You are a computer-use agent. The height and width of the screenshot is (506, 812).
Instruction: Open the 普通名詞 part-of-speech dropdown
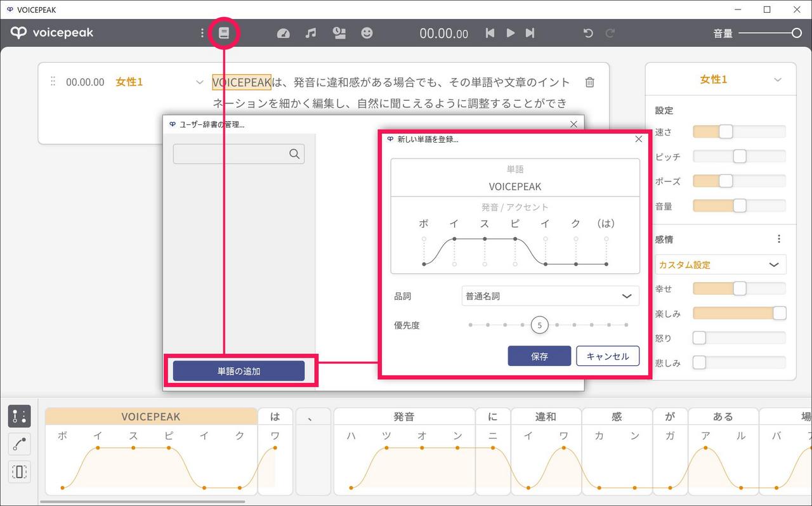[x=550, y=295]
